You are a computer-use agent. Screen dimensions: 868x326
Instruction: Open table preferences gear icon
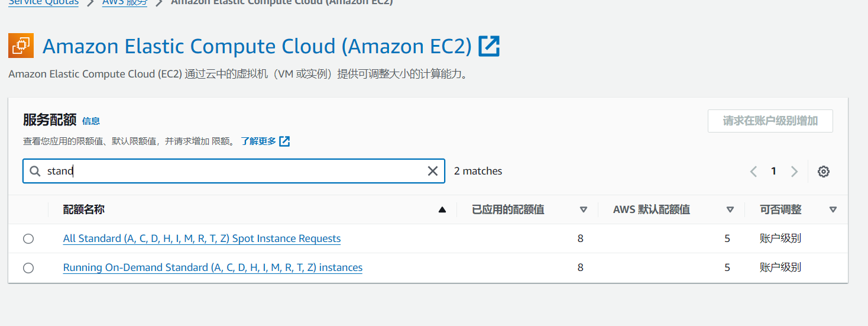click(824, 172)
